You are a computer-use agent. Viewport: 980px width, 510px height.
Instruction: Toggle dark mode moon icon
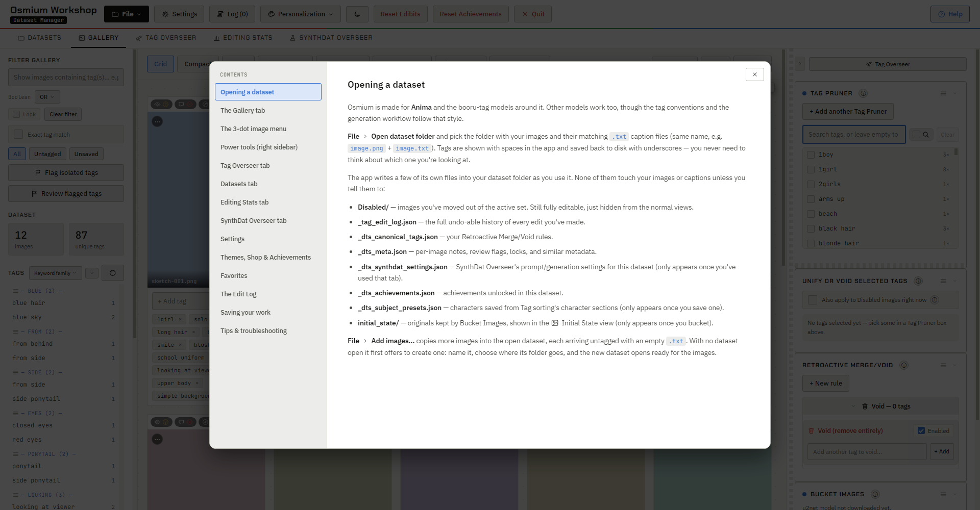point(357,14)
